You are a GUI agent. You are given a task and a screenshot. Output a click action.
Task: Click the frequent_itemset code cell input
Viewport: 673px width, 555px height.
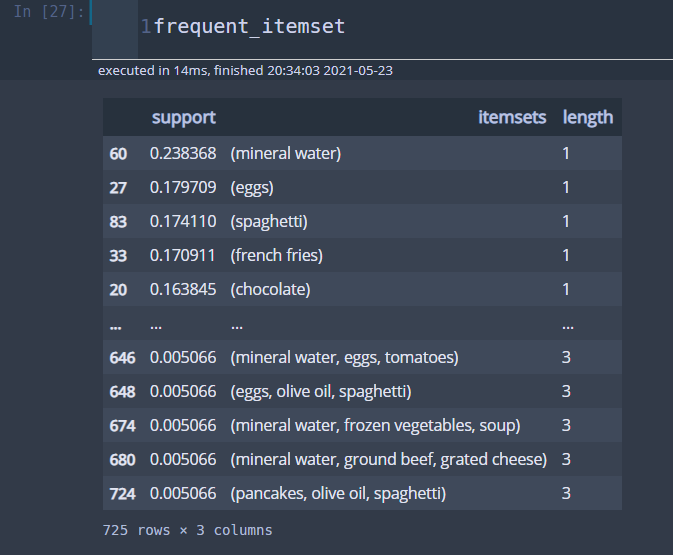(250, 27)
